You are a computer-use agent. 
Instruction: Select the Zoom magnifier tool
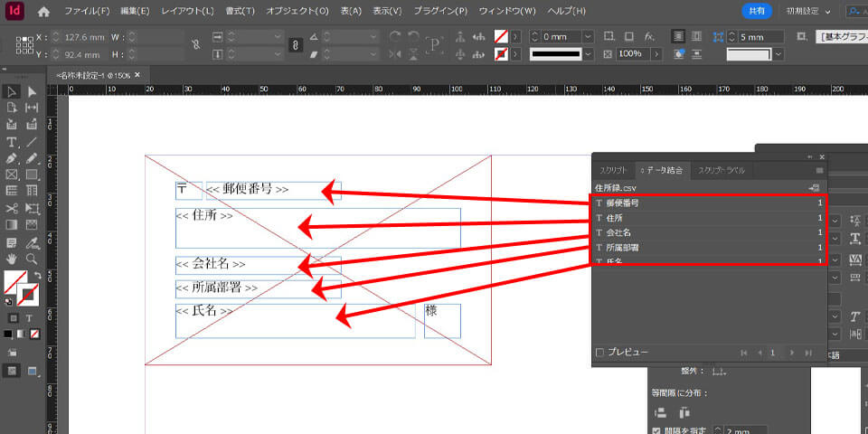pos(32,259)
